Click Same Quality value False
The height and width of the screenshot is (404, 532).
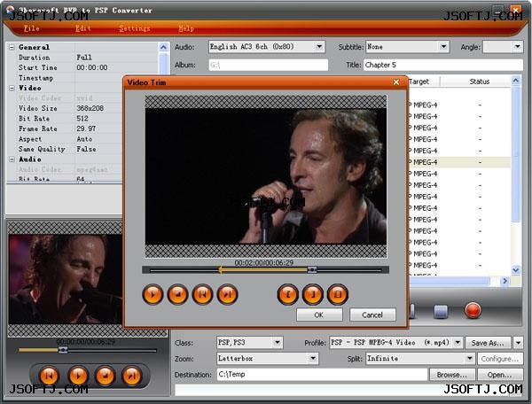click(x=86, y=149)
